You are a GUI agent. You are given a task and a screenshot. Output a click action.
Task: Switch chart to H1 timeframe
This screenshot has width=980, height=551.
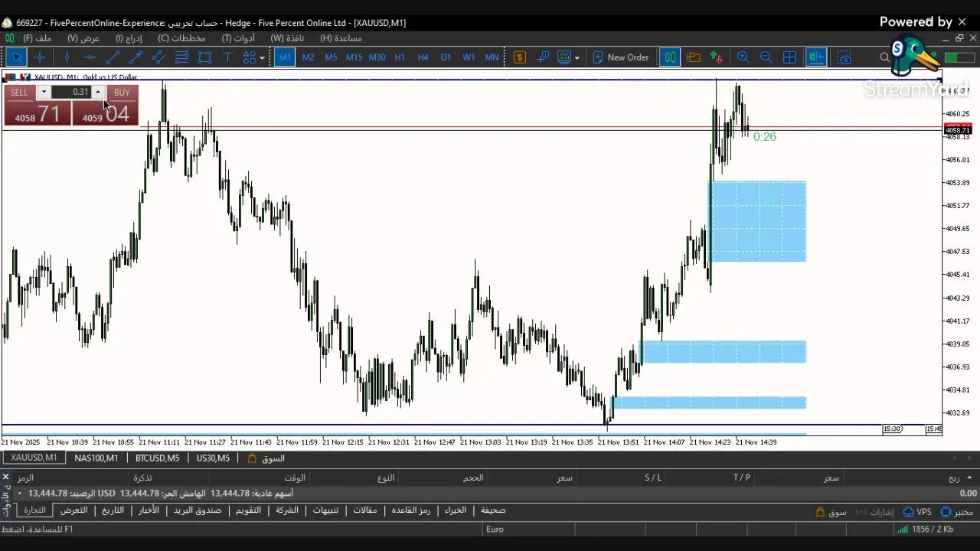tap(400, 57)
